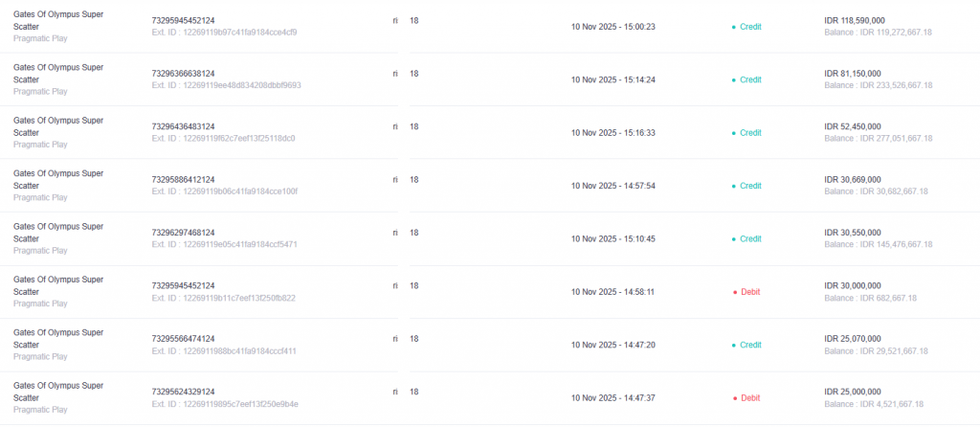Click the IDR 118,590,000 amount
The image size is (980, 427).
pyautogui.click(x=854, y=20)
